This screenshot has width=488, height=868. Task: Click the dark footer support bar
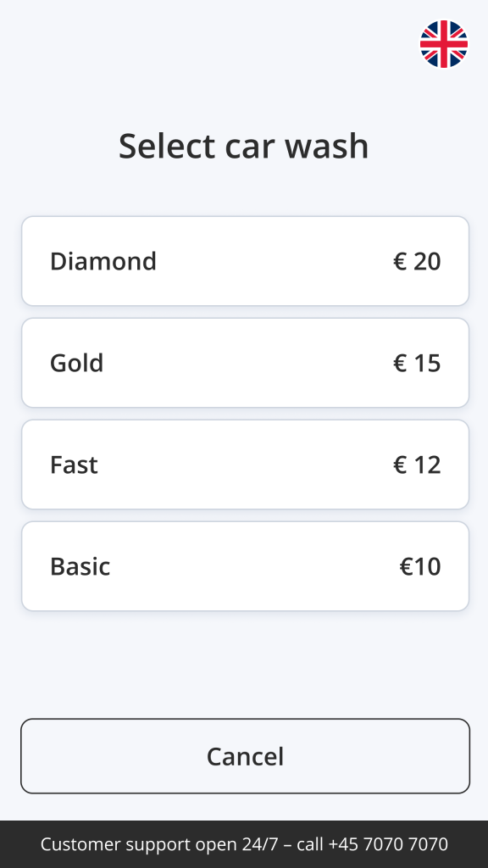(244, 844)
